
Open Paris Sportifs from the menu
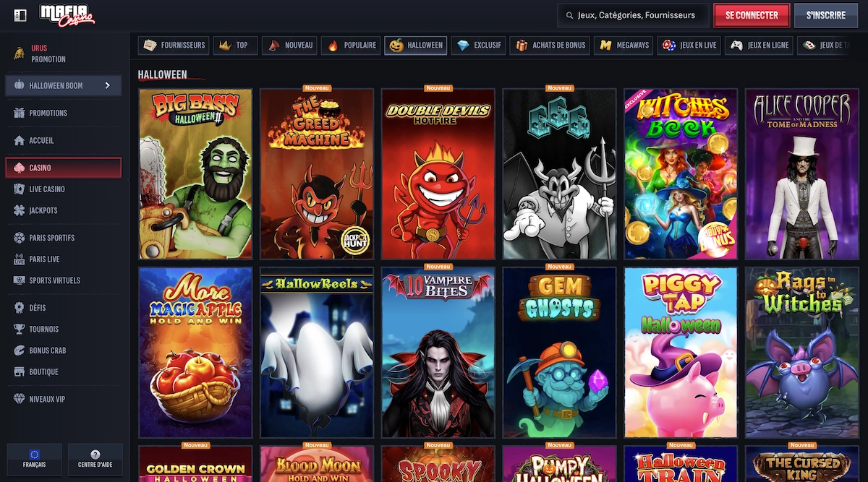[46, 237]
